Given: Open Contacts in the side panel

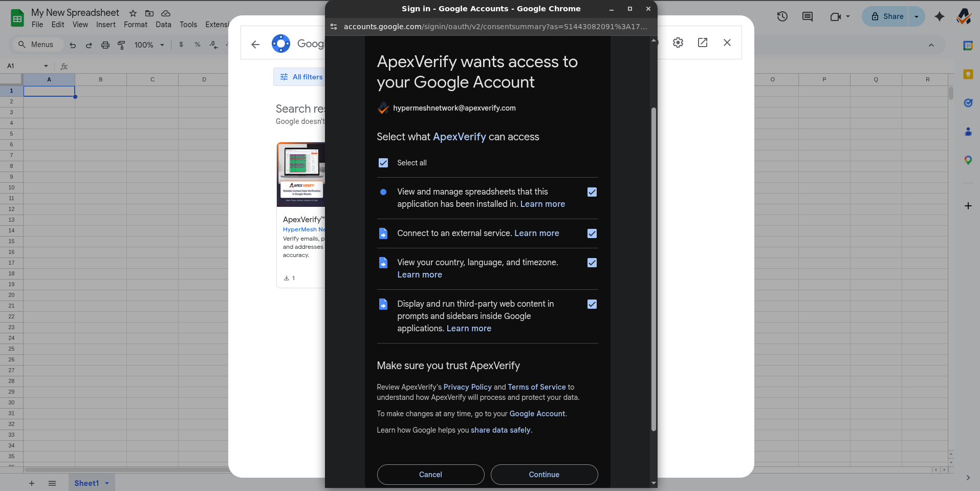Looking at the screenshot, I should (x=968, y=132).
